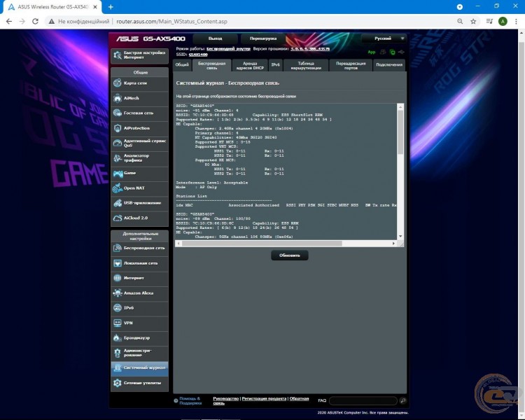Open a new browser tab
Screen dimensions: 525x420
[111, 7]
